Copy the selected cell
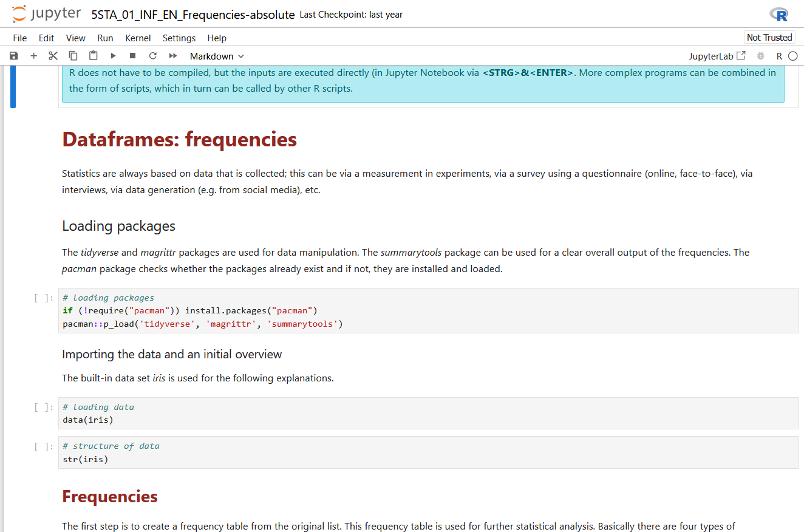The height and width of the screenshot is (532, 804). [x=73, y=56]
